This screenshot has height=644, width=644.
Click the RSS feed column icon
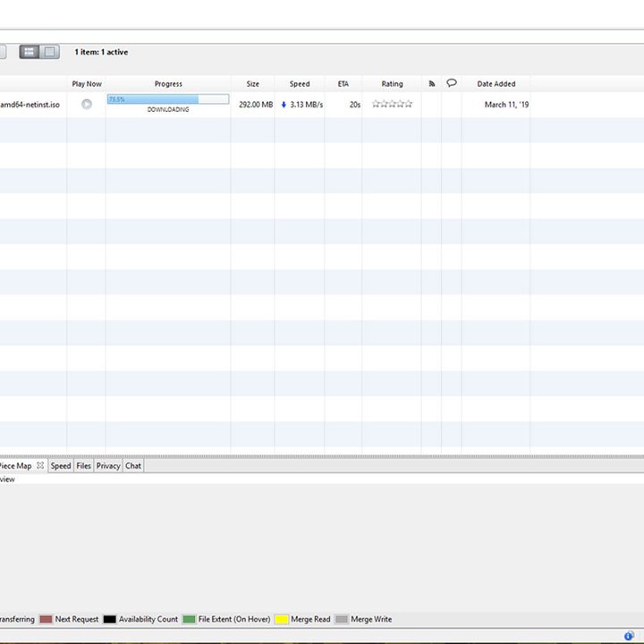[x=432, y=83]
